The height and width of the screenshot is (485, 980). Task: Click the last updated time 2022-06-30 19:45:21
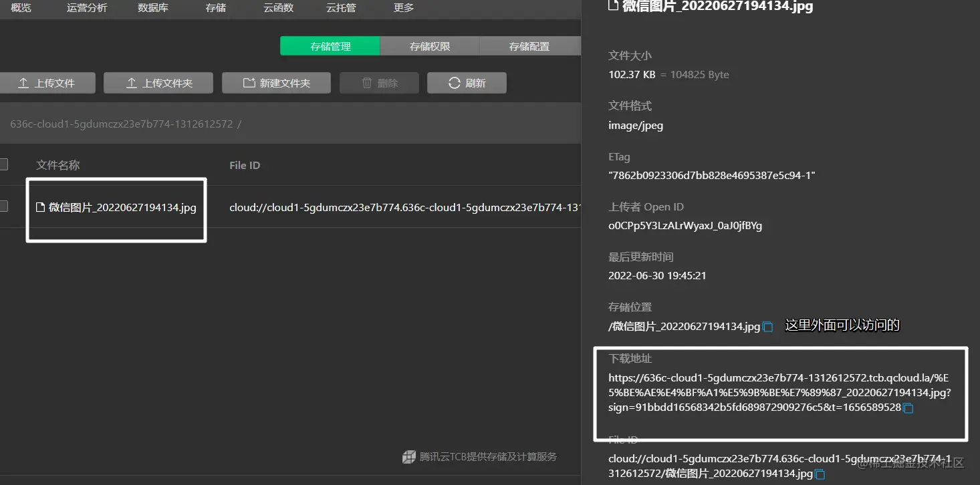tap(657, 275)
